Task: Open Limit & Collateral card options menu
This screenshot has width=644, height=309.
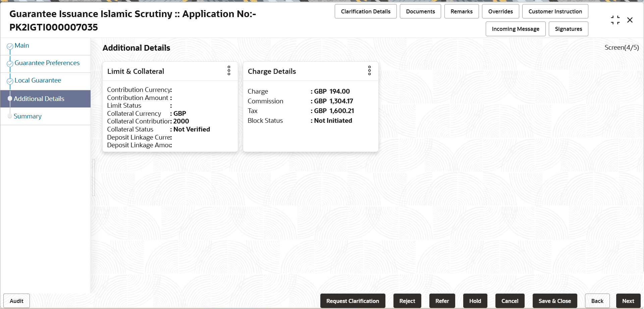Action: coord(229,71)
